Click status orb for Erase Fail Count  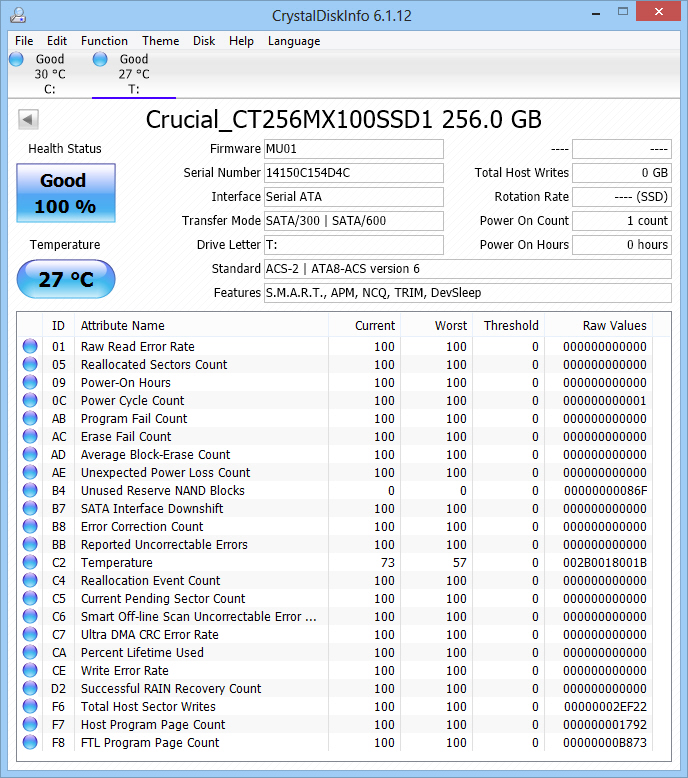click(x=30, y=436)
